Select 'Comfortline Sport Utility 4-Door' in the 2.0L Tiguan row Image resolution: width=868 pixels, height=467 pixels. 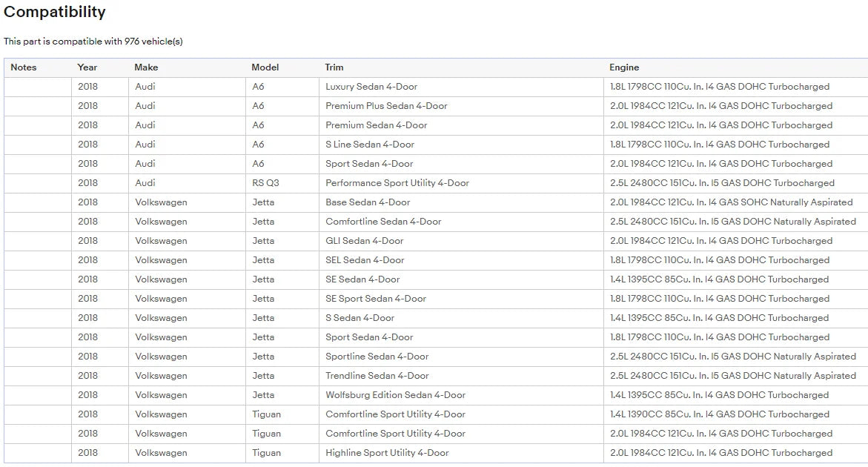click(461, 434)
